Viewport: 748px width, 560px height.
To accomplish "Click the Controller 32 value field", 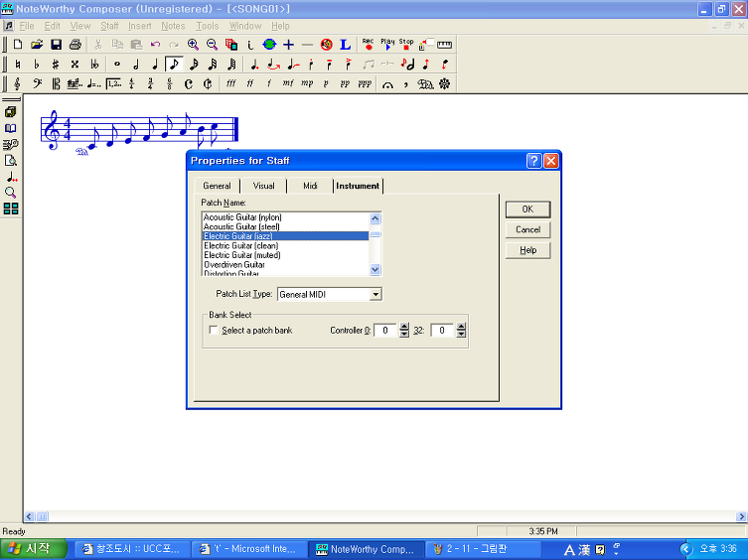I will [443, 330].
